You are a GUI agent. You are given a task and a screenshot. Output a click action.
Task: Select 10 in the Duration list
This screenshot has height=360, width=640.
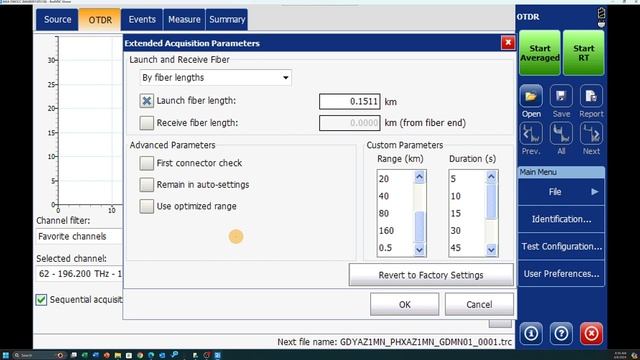pyautogui.click(x=456, y=196)
